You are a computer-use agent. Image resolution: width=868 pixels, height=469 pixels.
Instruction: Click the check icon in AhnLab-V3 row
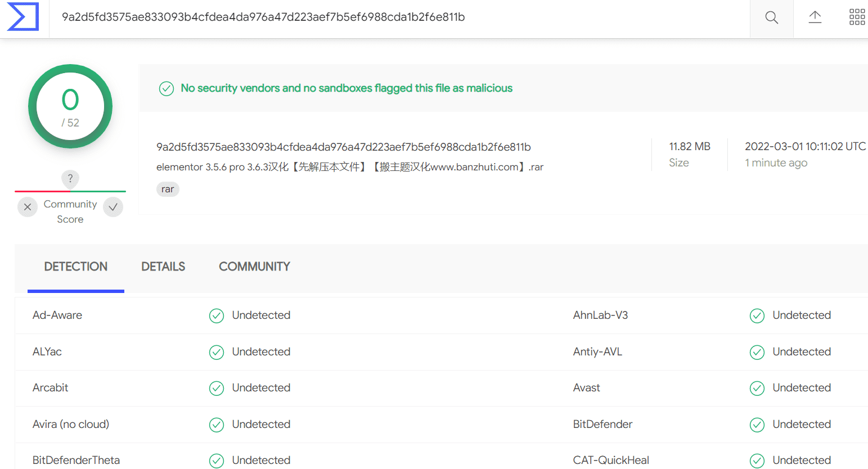click(x=757, y=316)
